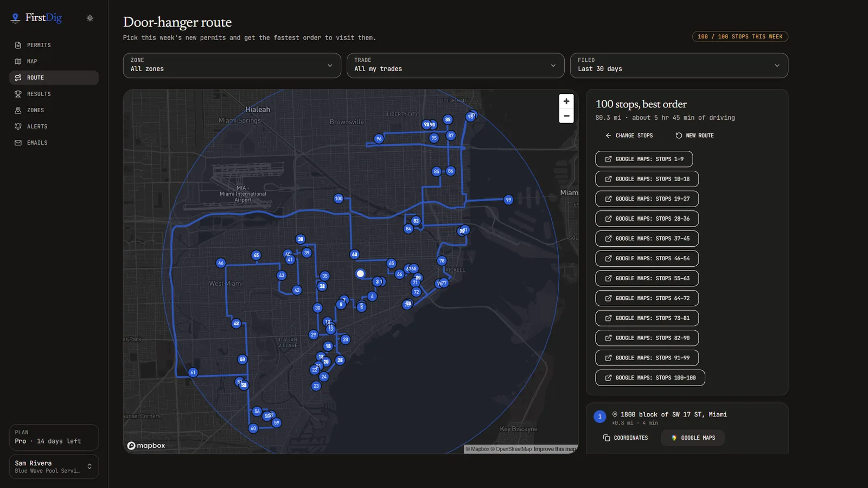Click the map marker for stop 61
This screenshot has width=868, height=488.
[193, 373]
